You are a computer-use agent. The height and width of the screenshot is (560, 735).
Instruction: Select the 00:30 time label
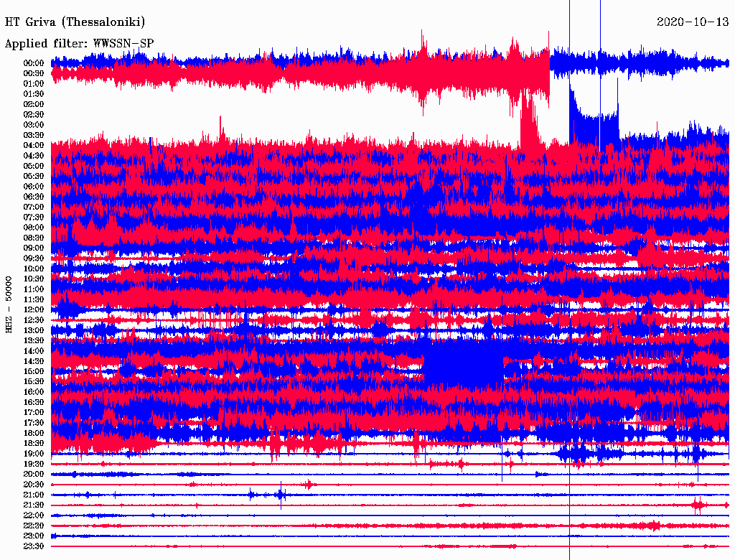34,74
